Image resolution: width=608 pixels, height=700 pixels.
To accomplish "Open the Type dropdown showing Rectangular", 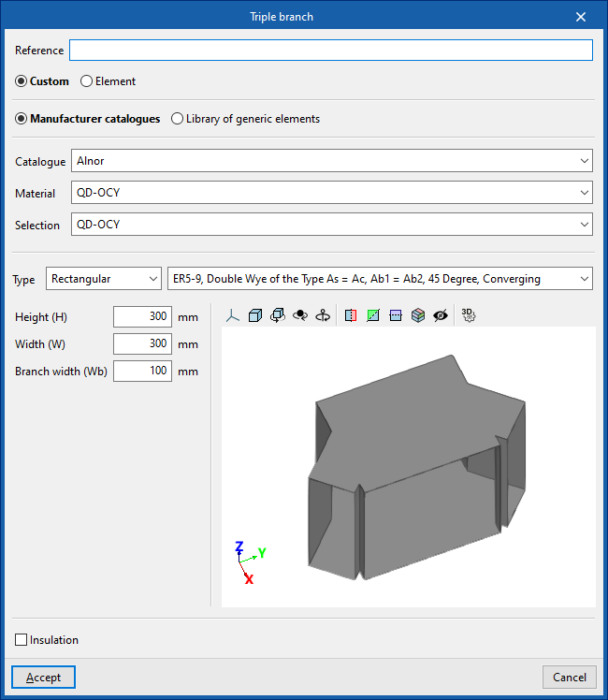I will click(x=104, y=279).
